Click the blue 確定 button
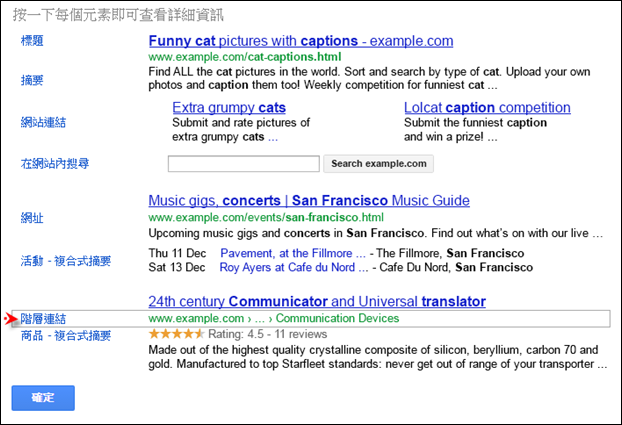This screenshot has height=425, width=622. click(x=43, y=398)
